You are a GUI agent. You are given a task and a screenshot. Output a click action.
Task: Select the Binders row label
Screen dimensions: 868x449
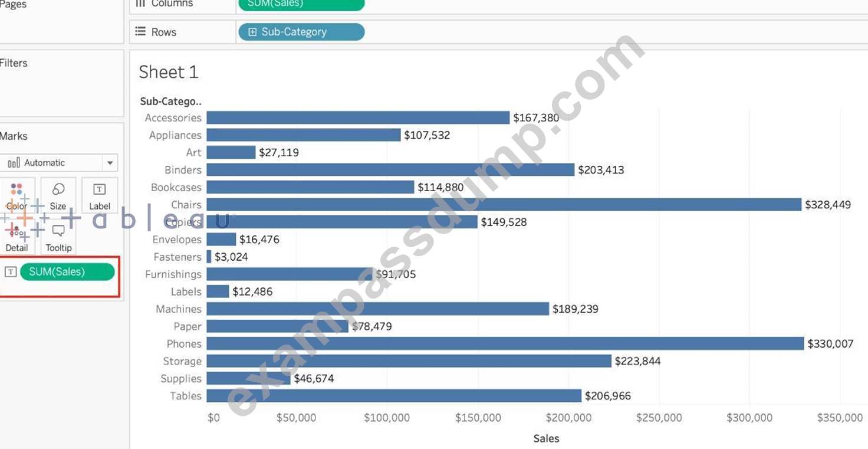click(183, 170)
